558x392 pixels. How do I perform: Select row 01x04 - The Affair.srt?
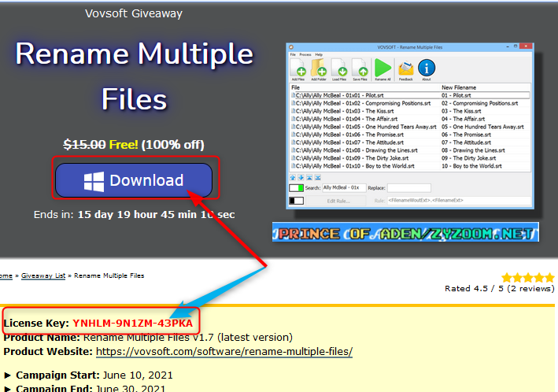coord(410,119)
